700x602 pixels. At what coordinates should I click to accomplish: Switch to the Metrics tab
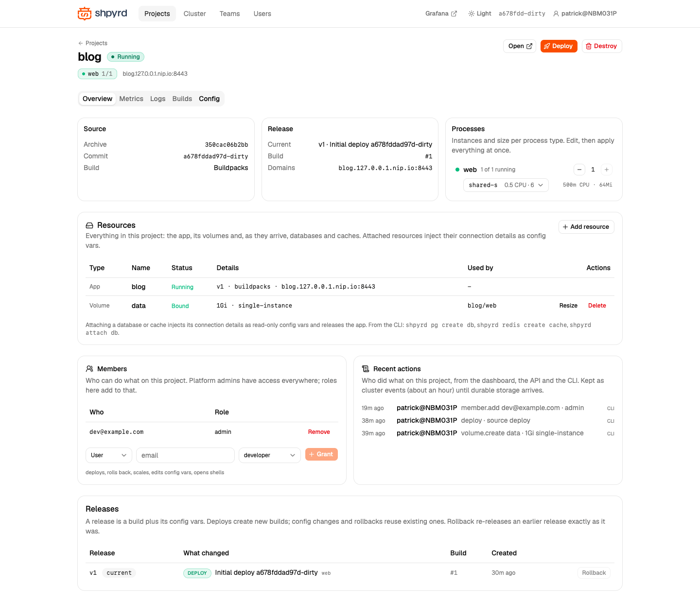131,99
